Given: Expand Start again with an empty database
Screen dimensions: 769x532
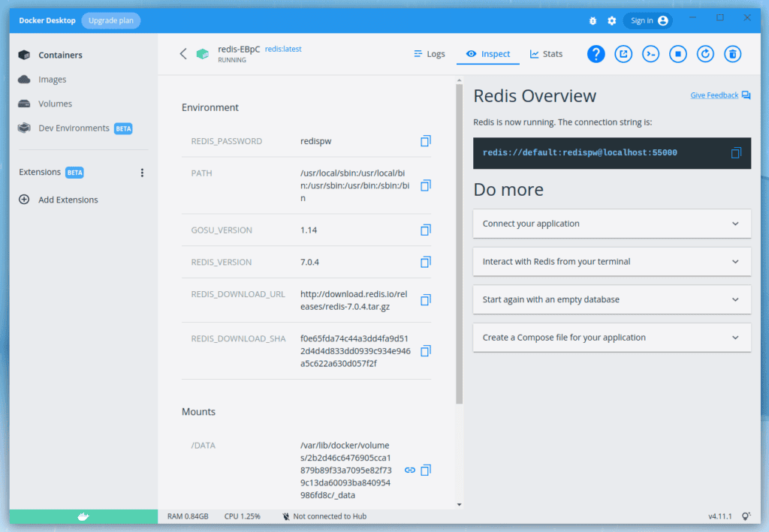Looking at the screenshot, I should (611, 299).
